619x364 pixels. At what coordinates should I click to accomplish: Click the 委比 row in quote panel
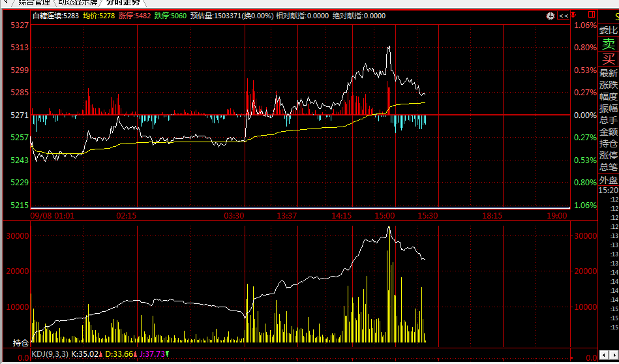(x=608, y=30)
